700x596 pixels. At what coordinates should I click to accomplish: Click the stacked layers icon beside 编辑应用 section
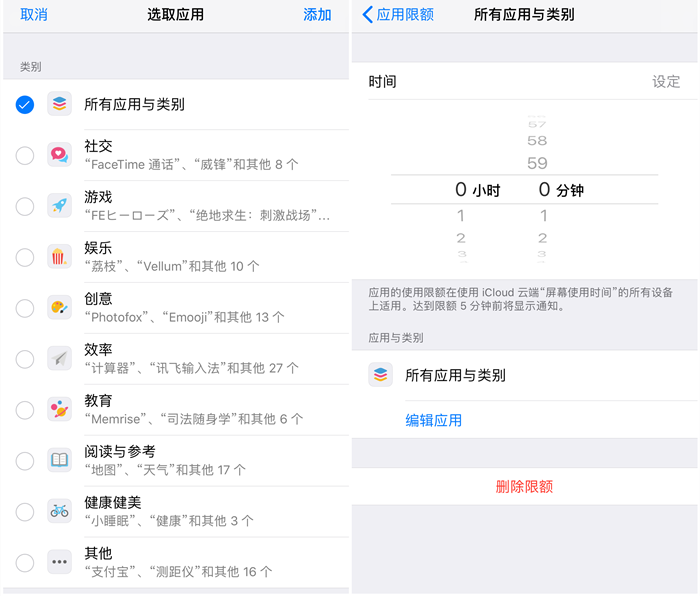[380, 375]
